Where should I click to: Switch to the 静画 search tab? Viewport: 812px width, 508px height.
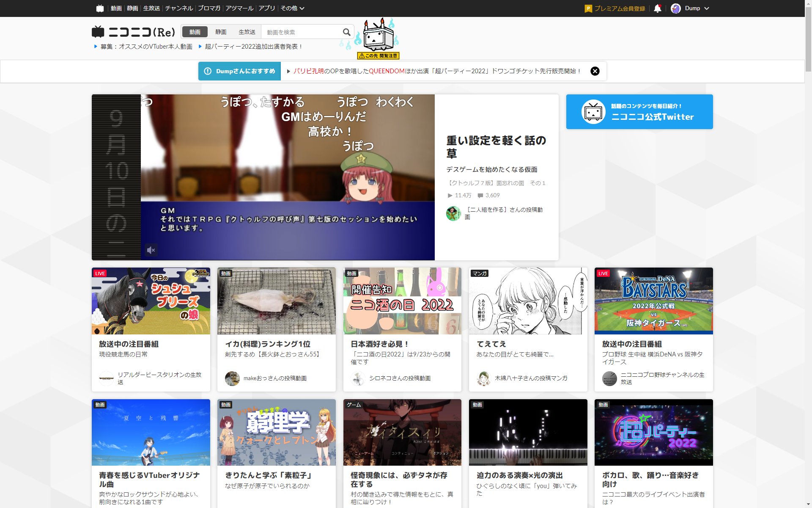coord(221,32)
